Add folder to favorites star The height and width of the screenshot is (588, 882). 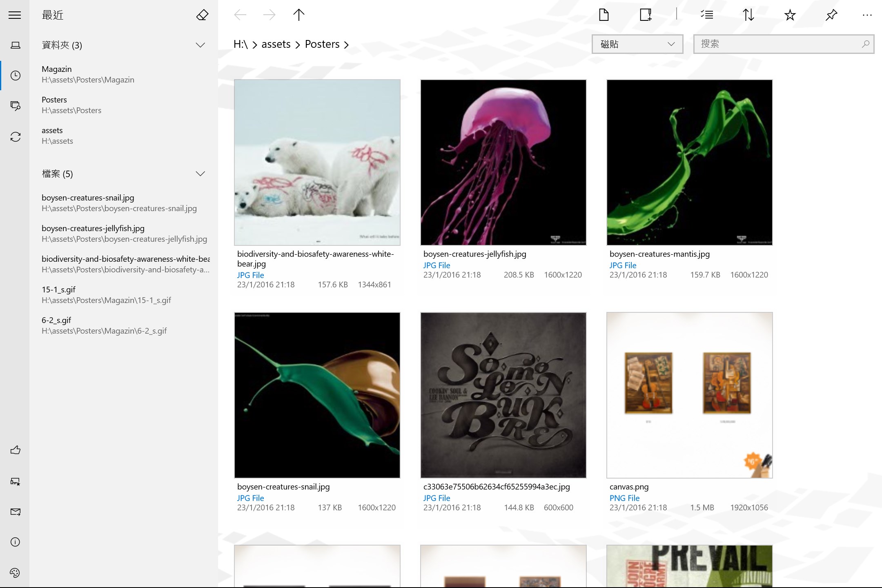pos(790,15)
